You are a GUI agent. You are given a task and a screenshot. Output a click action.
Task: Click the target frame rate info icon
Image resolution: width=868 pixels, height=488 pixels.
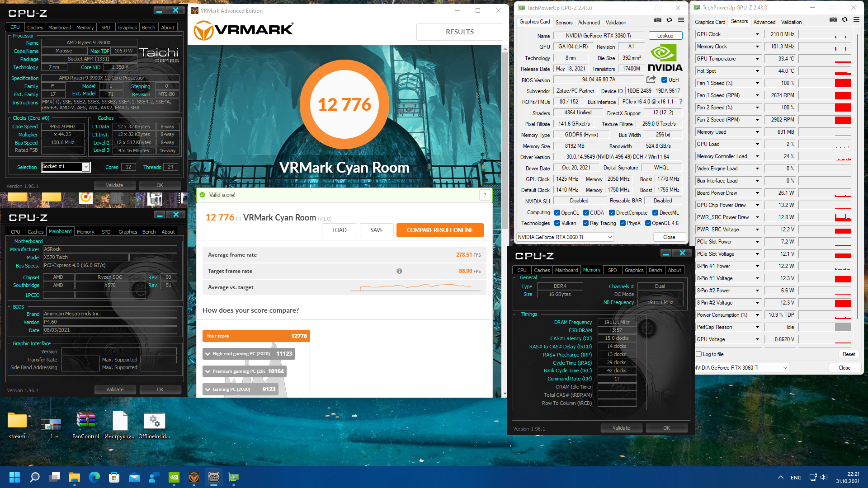pos(399,271)
